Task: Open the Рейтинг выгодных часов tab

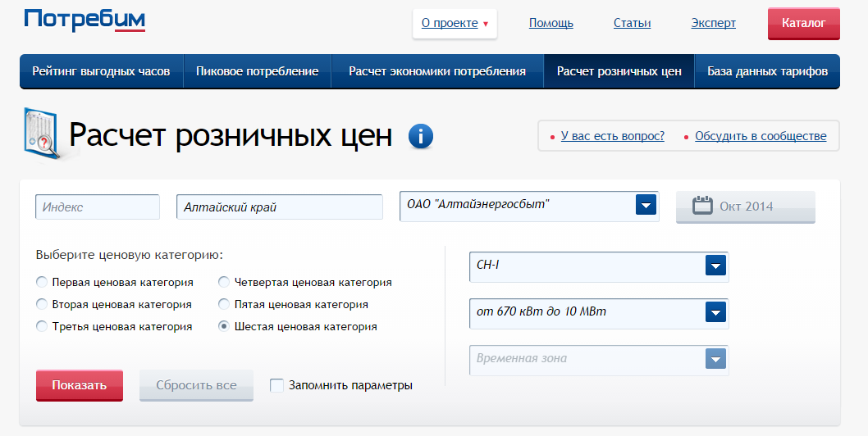Action: [x=101, y=71]
